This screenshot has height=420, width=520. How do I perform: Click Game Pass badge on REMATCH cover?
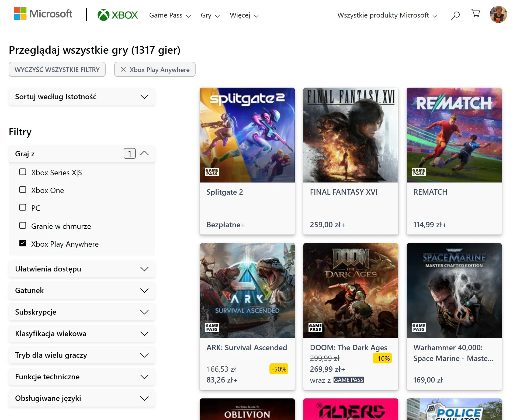[419, 172]
